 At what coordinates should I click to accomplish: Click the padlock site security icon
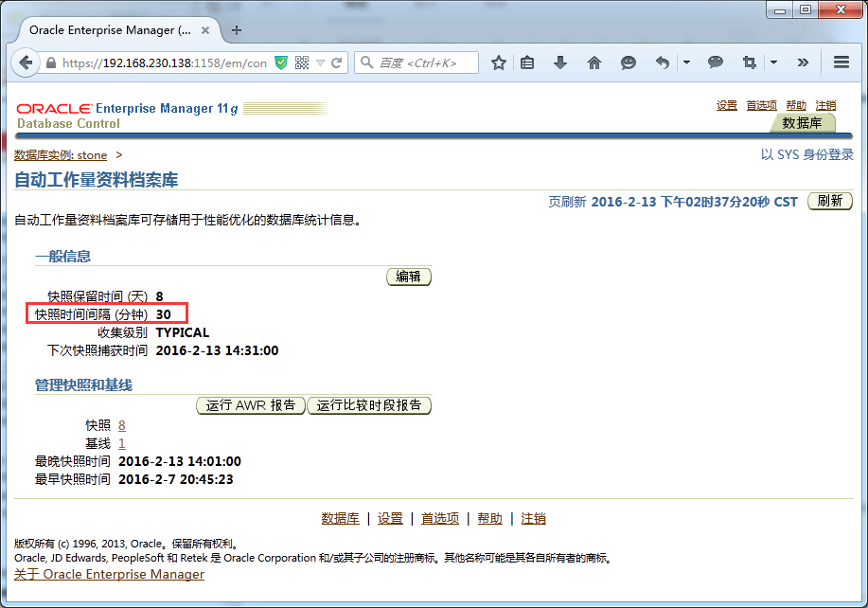[x=51, y=63]
